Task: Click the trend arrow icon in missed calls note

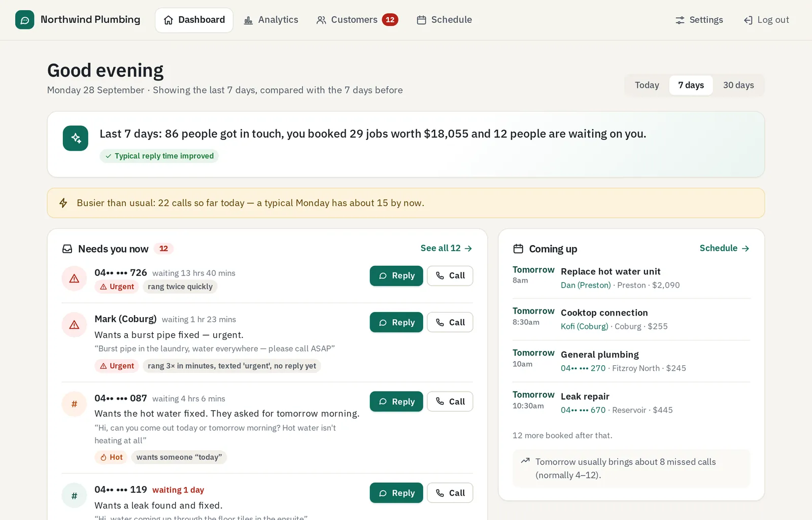Action: [525, 461]
